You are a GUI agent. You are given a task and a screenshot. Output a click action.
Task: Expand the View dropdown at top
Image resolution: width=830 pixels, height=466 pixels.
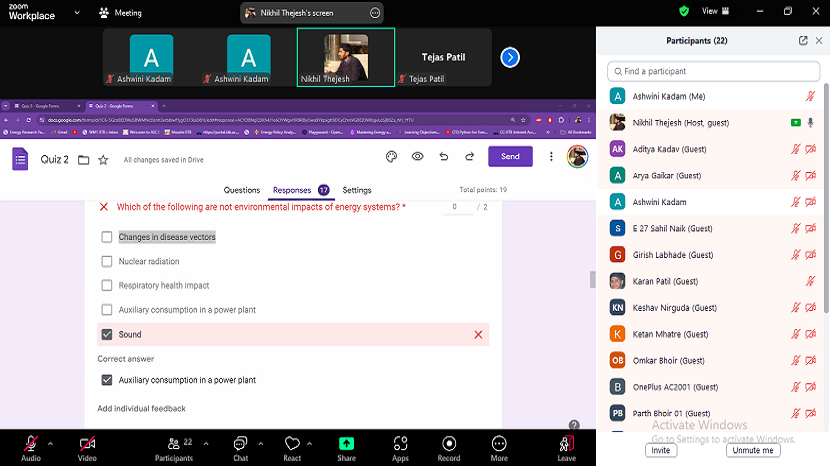point(715,11)
